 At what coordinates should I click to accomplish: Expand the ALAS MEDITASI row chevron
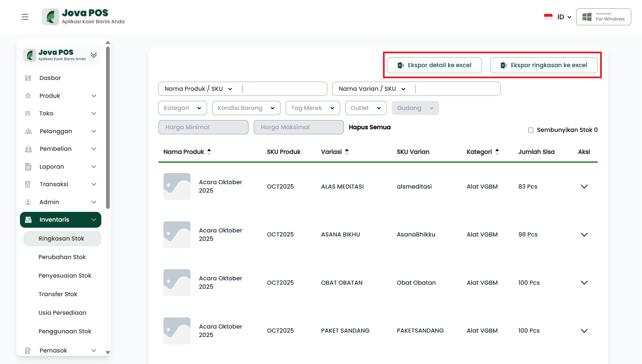pyautogui.click(x=584, y=187)
